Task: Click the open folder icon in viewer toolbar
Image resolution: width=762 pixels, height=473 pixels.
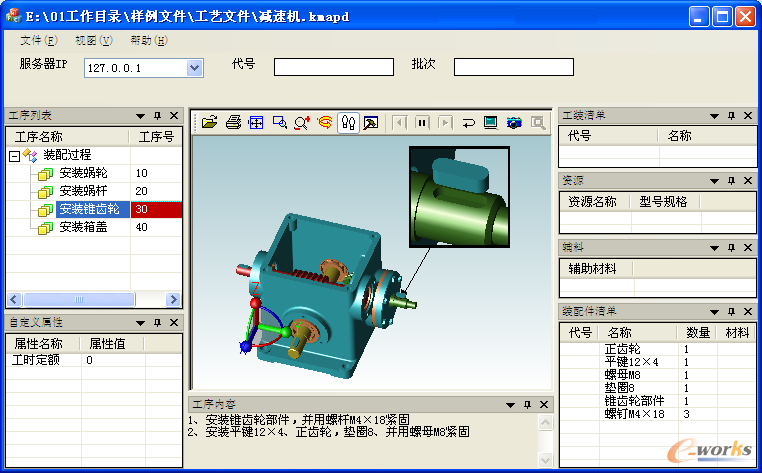Action: coord(209,123)
